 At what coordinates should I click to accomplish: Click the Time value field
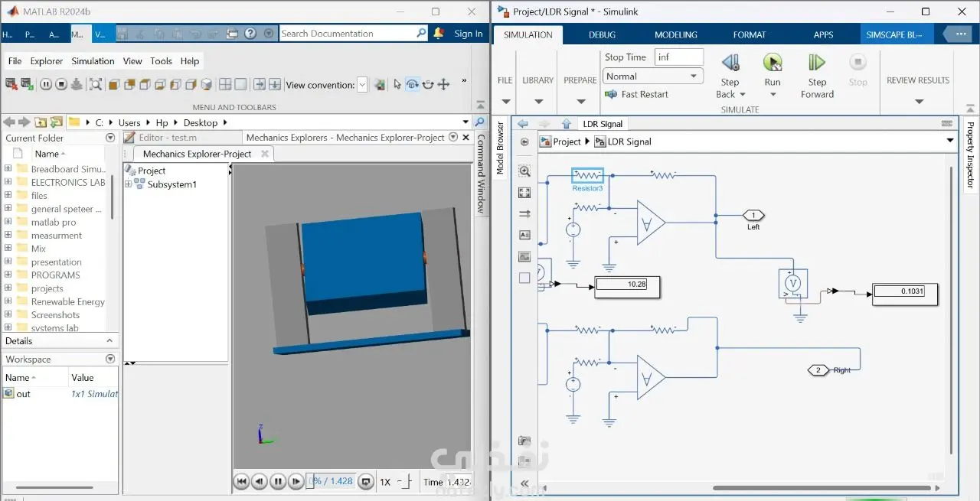[457, 482]
